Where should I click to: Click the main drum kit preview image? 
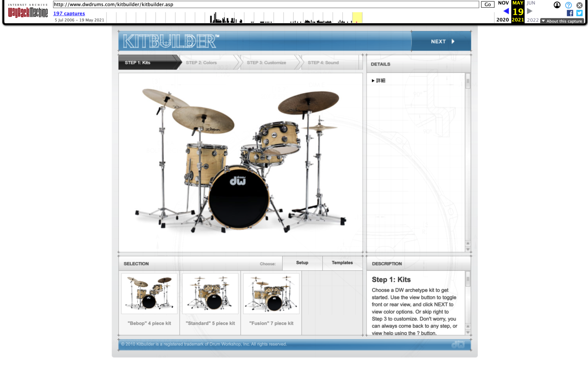click(241, 162)
